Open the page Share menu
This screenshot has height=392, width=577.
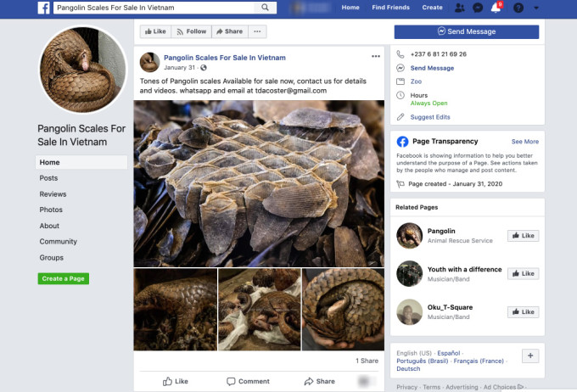tap(229, 31)
